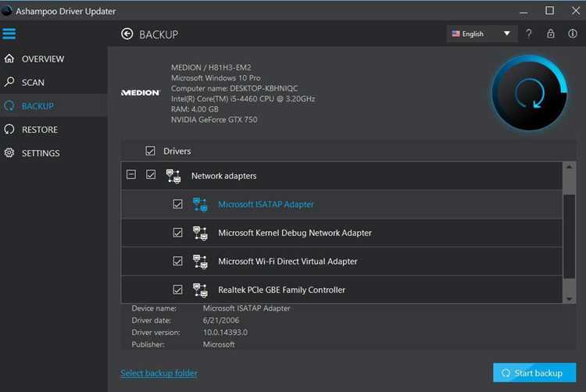This screenshot has height=392, width=586.
Task: Click the US flag language icon
Action: coord(456,34)
